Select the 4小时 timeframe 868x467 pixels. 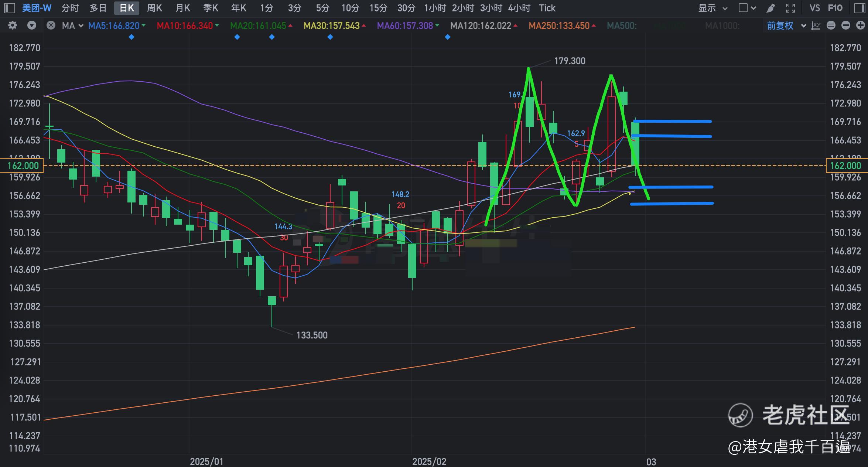[x=519, y=8]
